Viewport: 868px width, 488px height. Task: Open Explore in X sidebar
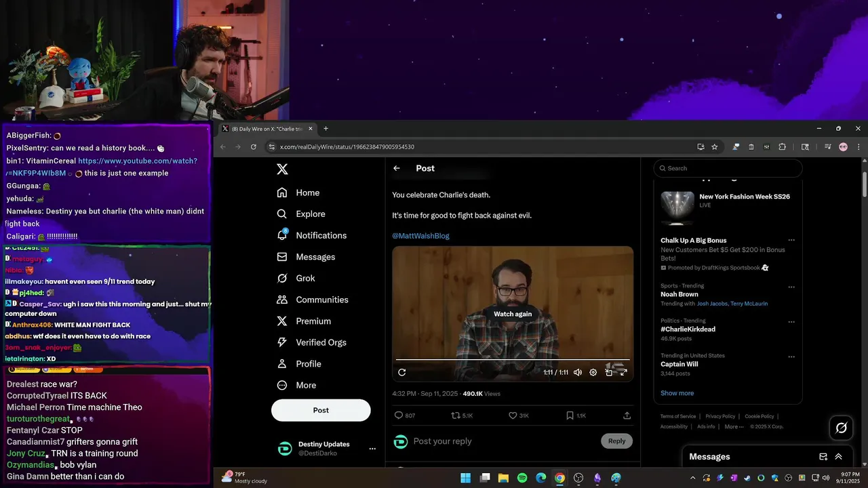tap(301, 213)
